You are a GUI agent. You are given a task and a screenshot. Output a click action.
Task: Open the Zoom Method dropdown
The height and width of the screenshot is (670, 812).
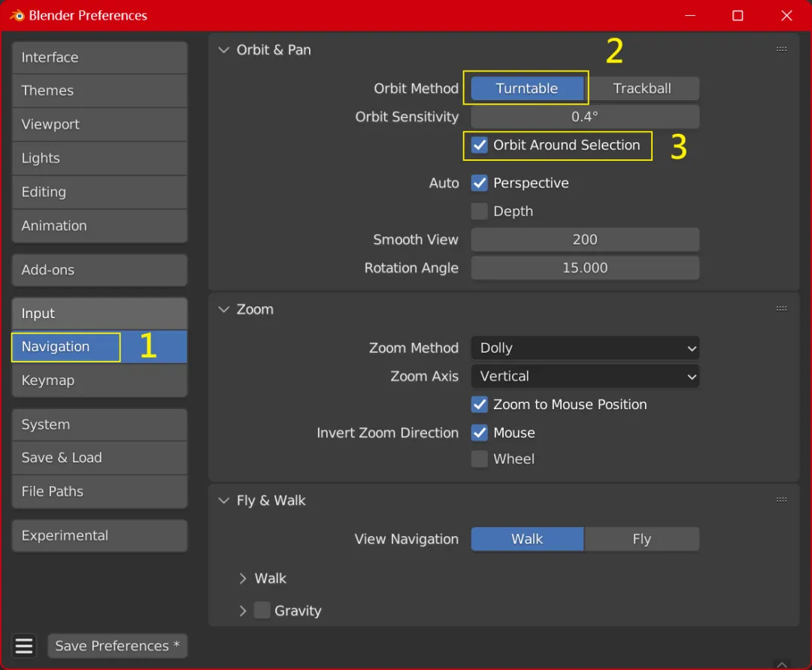[585, 348]
